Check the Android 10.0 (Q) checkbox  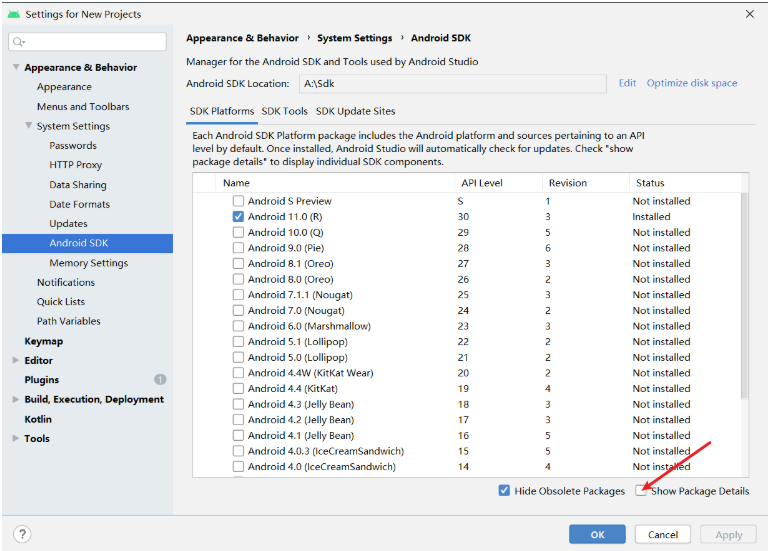coord(238,232)
